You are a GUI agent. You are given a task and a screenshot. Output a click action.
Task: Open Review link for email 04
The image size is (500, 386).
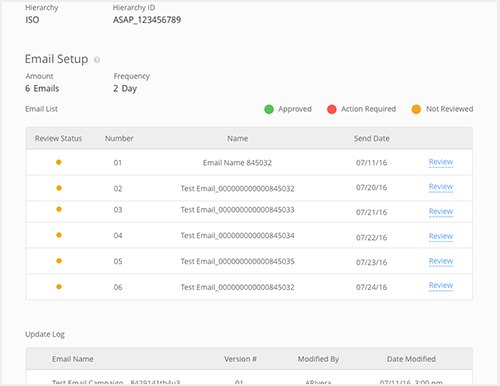(441, 236)
